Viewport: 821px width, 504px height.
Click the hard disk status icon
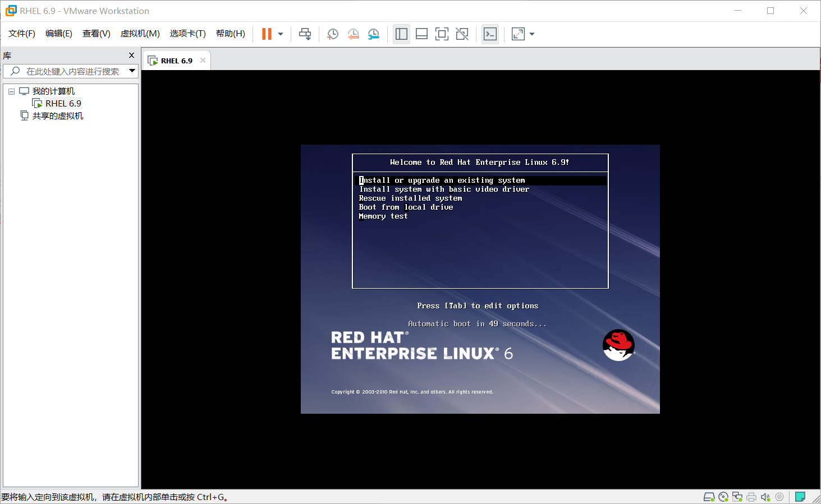(709, 497)
